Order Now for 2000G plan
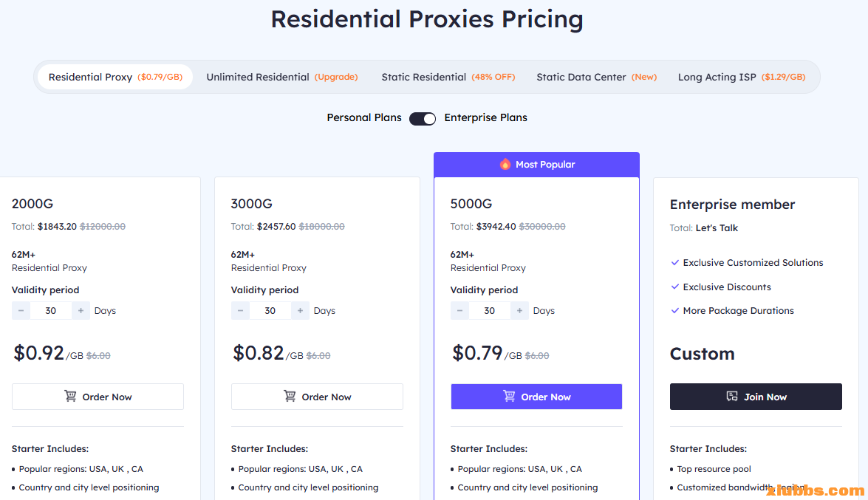 (98, 397)
